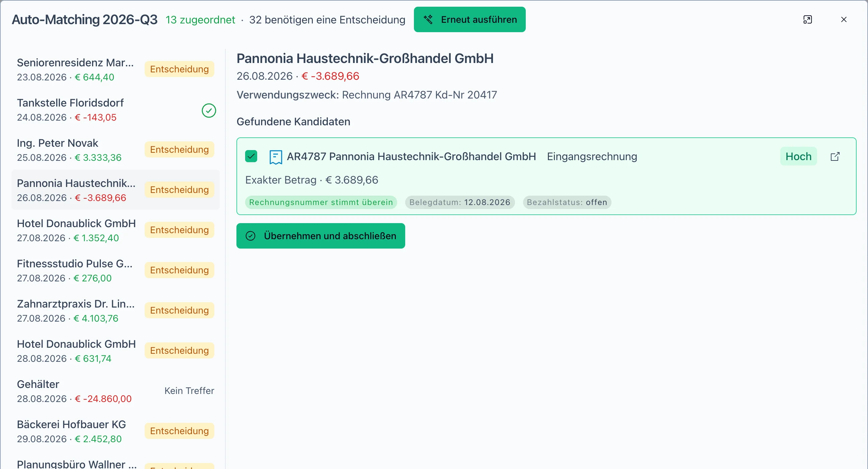Screen dimensions: 868x469
Task: Select Bäckerei Hofbauer KG transaction
Action: pyautogui.click(x=116, y=431)
